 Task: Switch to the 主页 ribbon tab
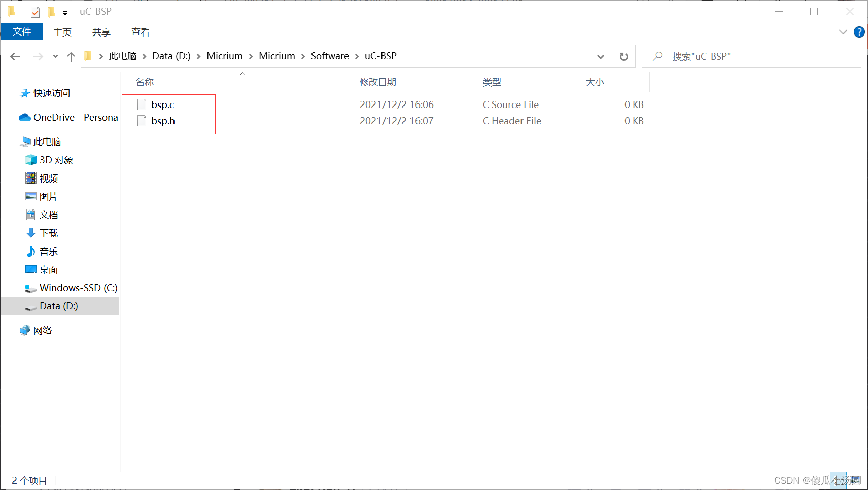click(62, 32)
